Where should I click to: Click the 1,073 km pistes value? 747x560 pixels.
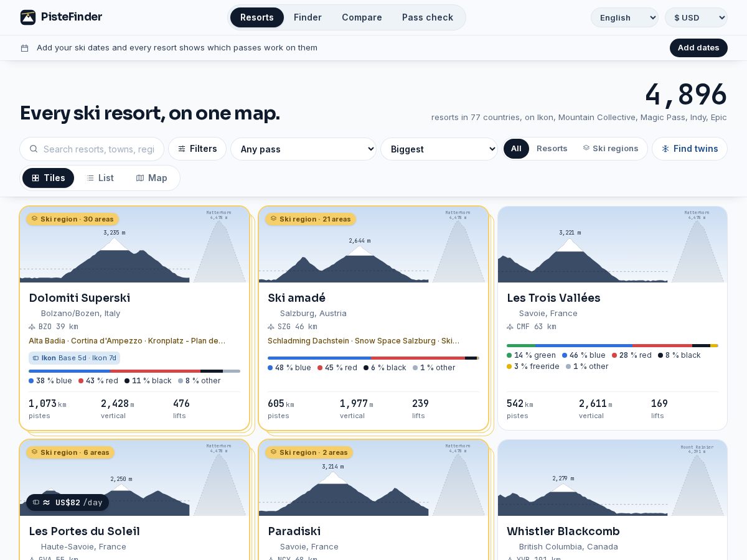47,404
